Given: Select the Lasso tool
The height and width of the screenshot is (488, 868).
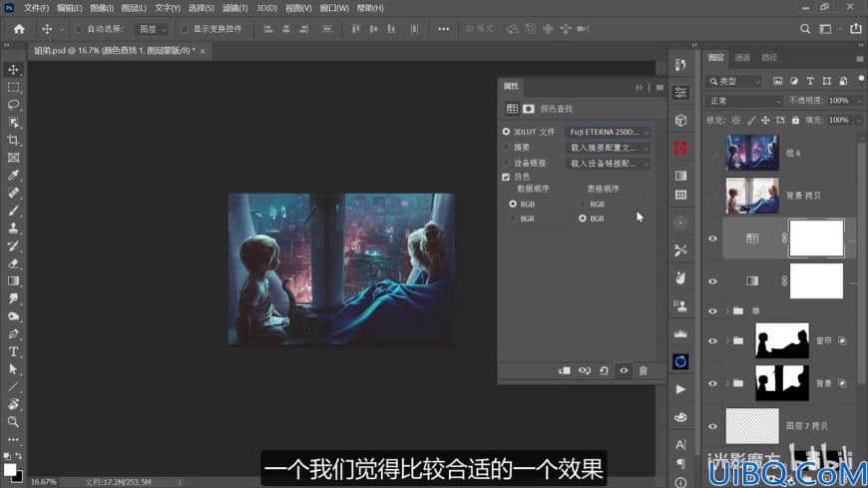Looking at the screenshot, I should (x=13, y=105).
